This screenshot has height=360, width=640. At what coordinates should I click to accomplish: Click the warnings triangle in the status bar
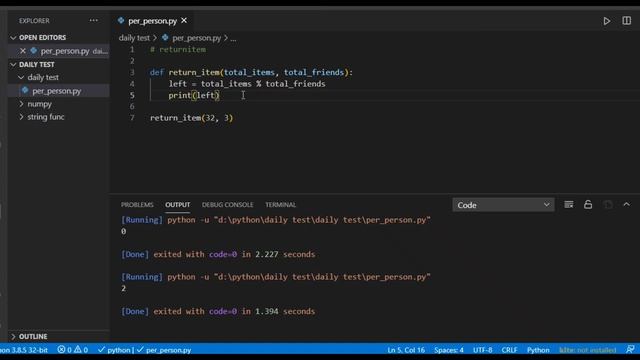tap(78, 350)
